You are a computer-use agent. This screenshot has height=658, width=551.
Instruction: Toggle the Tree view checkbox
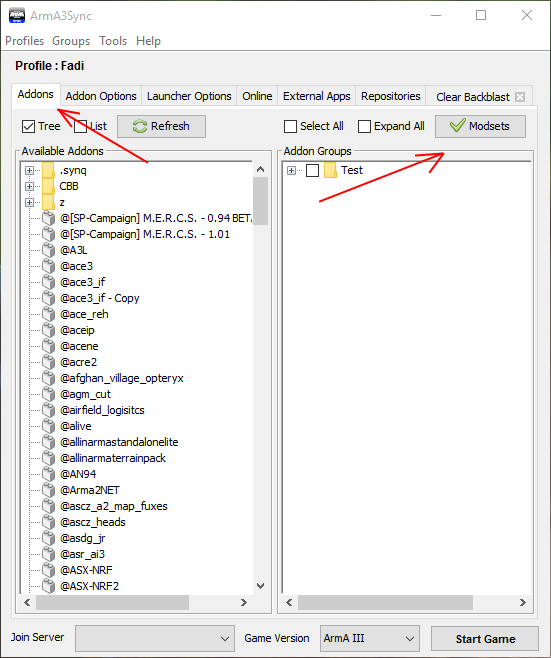[x=28, y=126]
